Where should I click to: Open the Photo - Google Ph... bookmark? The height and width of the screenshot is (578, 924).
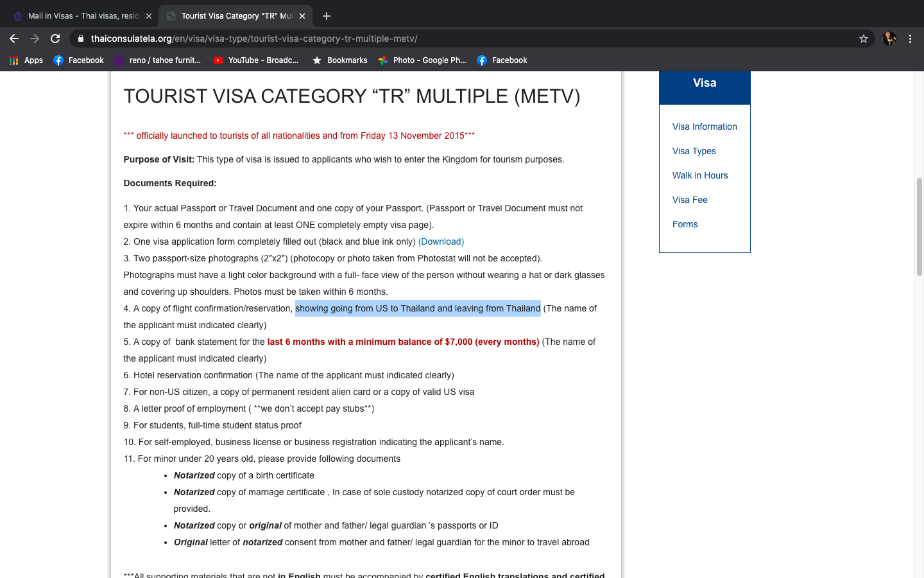coord(422,60)
